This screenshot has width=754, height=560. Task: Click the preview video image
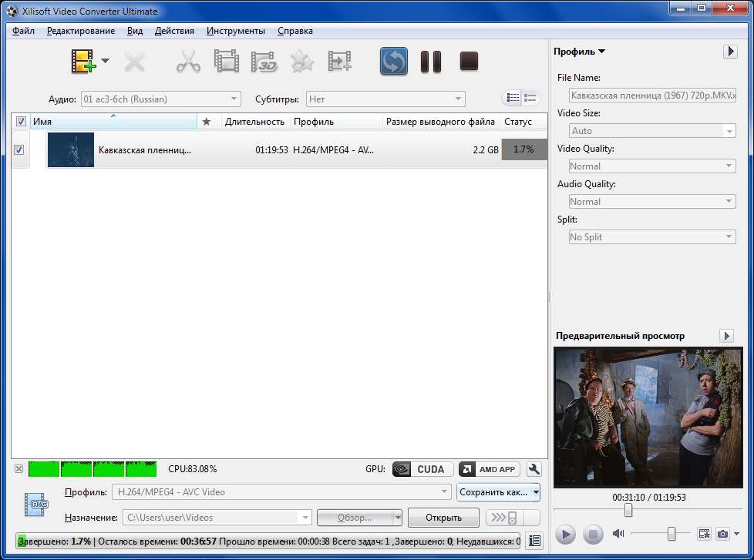(648, 417)
